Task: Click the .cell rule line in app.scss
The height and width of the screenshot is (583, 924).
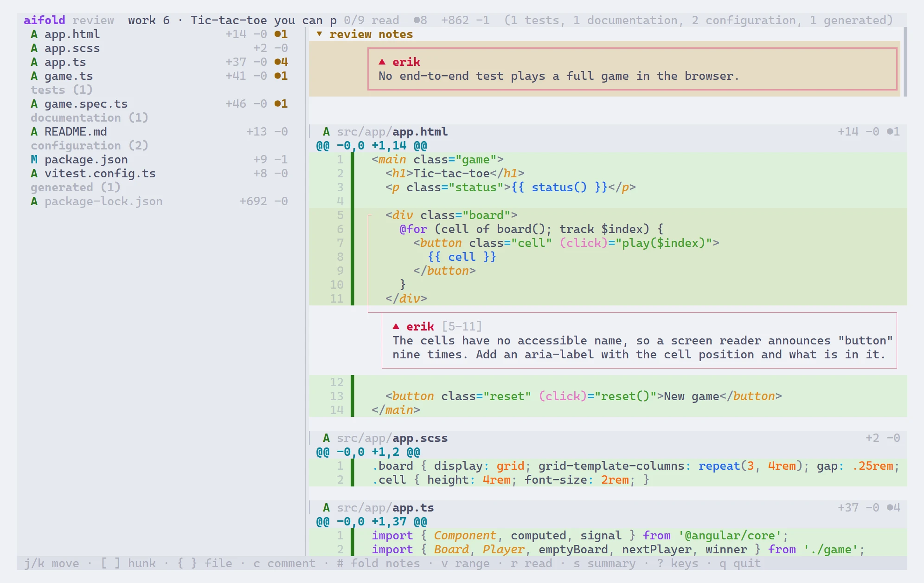Action: (608, 480)
